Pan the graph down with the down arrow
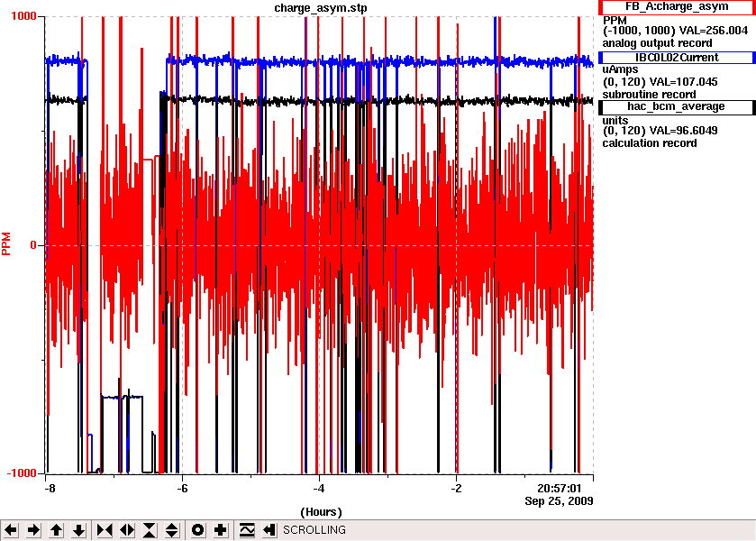 [x=79, y=530]
